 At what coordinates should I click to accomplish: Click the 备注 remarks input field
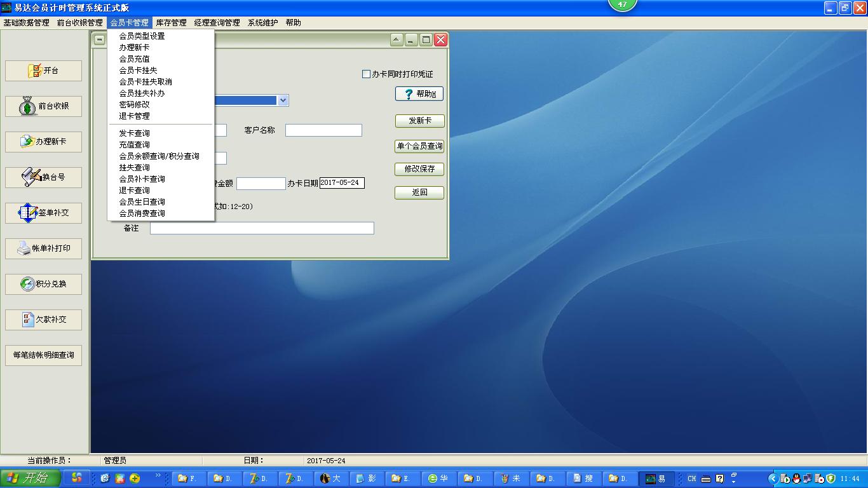[x=262, y=228]
